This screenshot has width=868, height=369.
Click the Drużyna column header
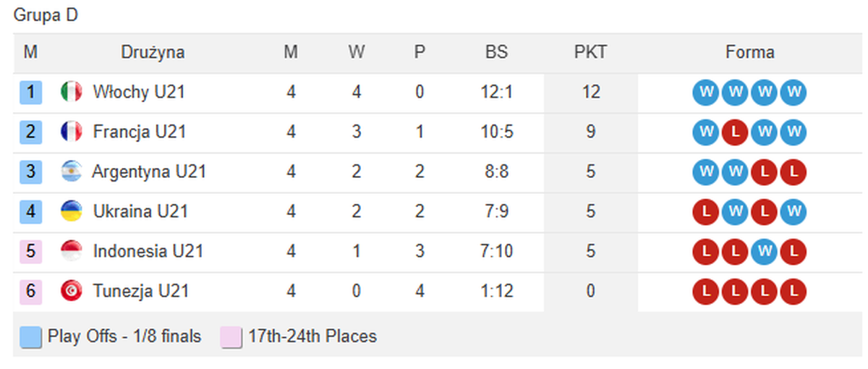click(153, 53)
